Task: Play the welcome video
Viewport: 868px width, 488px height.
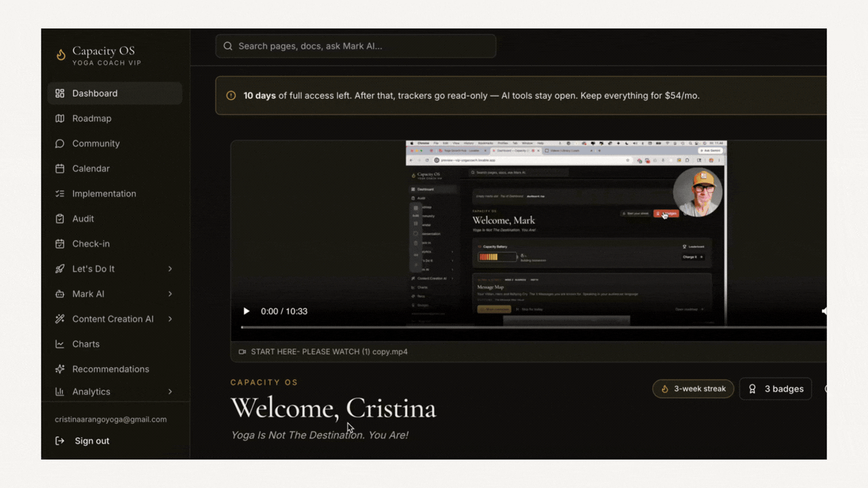Action: click(246, 311)
